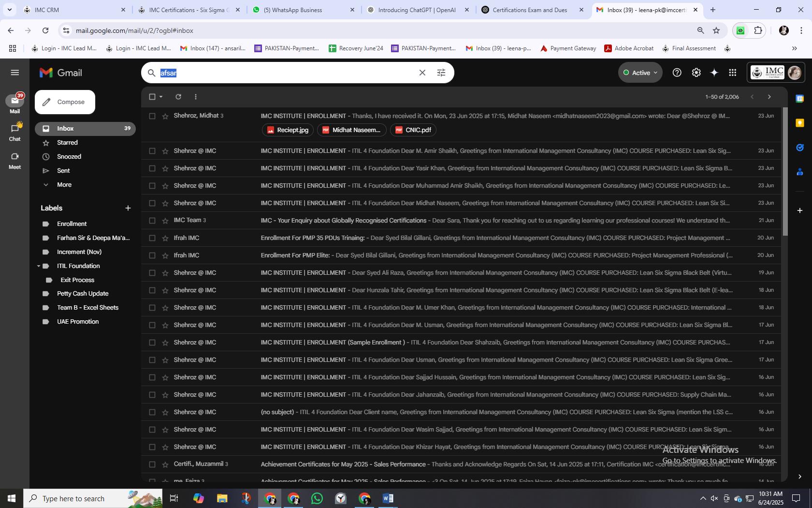Open Gmail Support help icon

click(677, 73)
